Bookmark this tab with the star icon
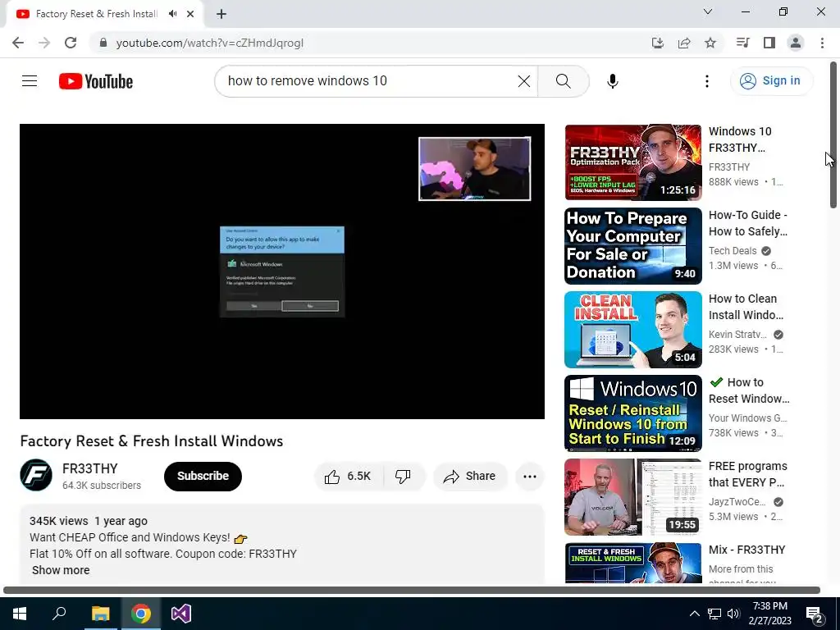This screenshot has height=630, width=840. click(x=710, y=43)
